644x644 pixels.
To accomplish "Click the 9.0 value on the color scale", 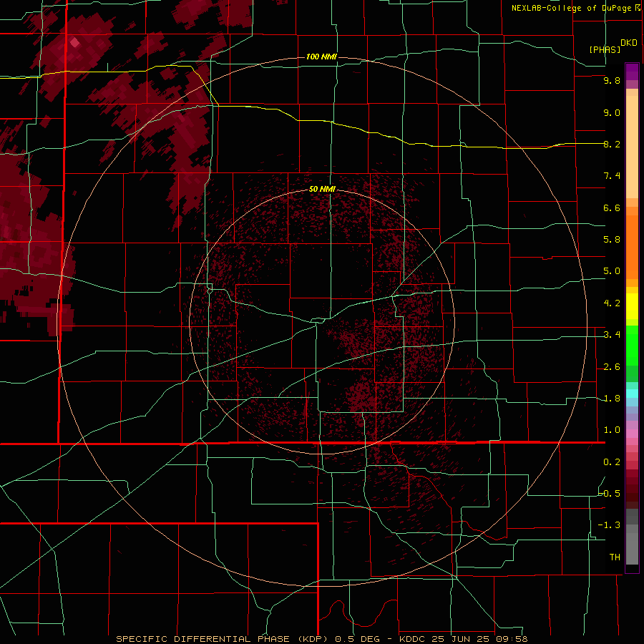I will (x=612, y=112).
